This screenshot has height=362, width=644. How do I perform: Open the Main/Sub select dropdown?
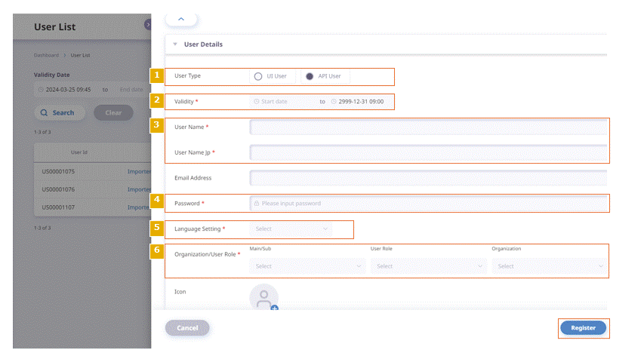[x=307, y=266]
